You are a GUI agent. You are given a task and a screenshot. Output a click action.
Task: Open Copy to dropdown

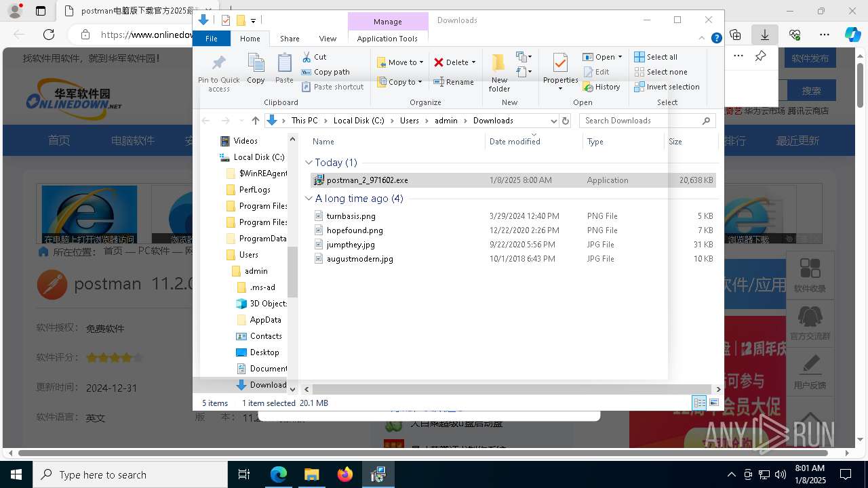(x=400, y=82)
